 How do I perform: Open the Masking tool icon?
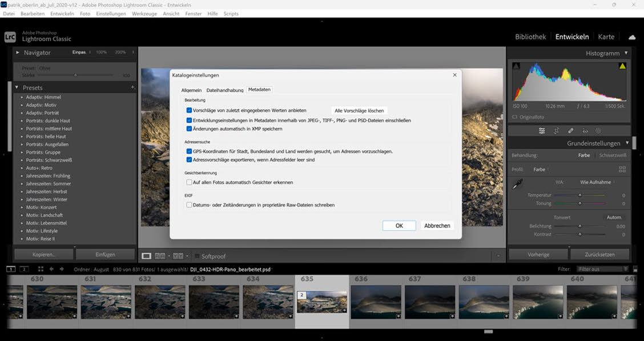pyautogui.click(x=598, y=131)
